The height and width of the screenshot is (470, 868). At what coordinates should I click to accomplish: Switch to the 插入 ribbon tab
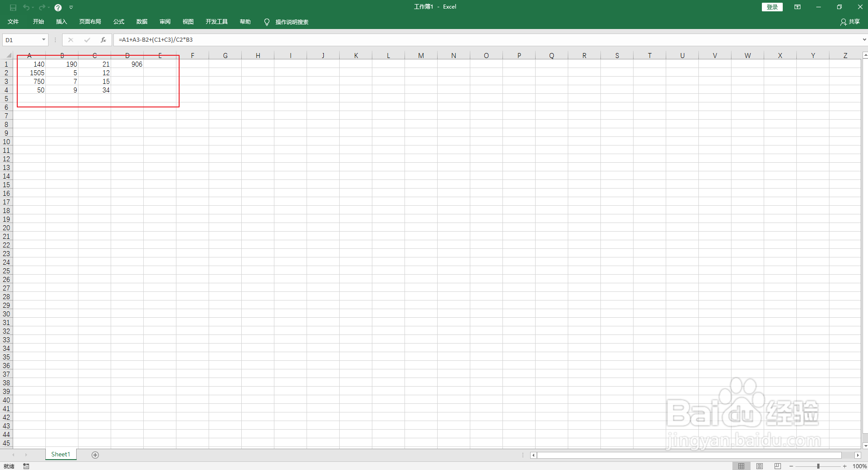tap(61, 22)
